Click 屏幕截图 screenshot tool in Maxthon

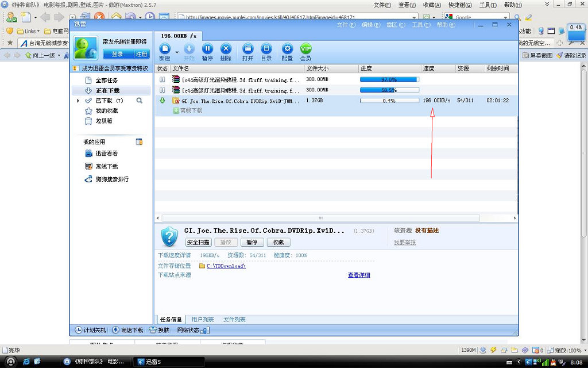[537, 55]
